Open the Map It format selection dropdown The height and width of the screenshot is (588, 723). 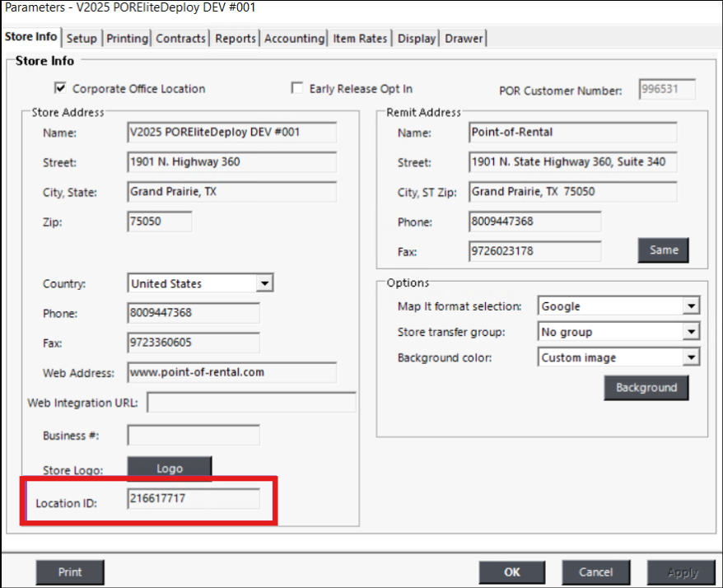691,306
